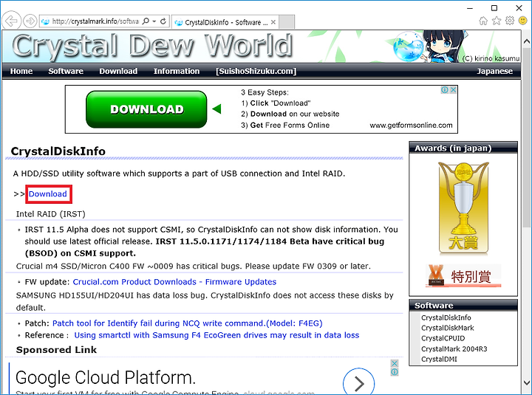Viewport: 532px width, 395px height.
Task: Click the Google Cloud ad arrow button
Action: [x=359, y=382]
